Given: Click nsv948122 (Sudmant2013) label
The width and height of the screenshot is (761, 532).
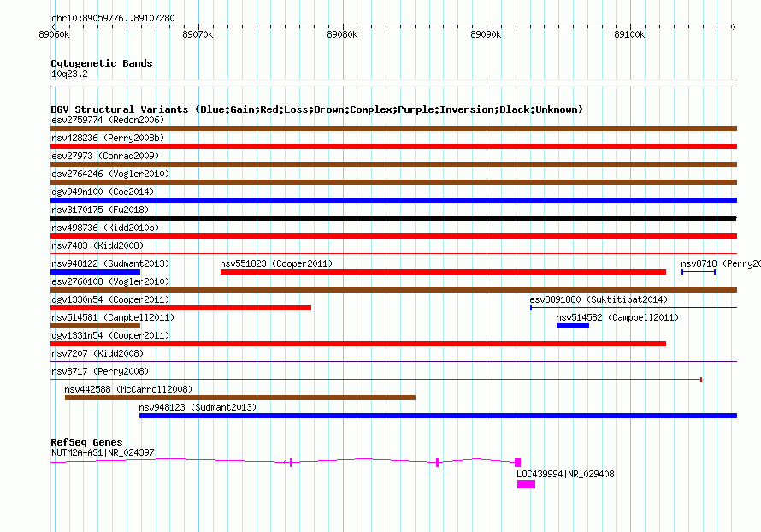Looking at the screenshot, I should (110, 263).
